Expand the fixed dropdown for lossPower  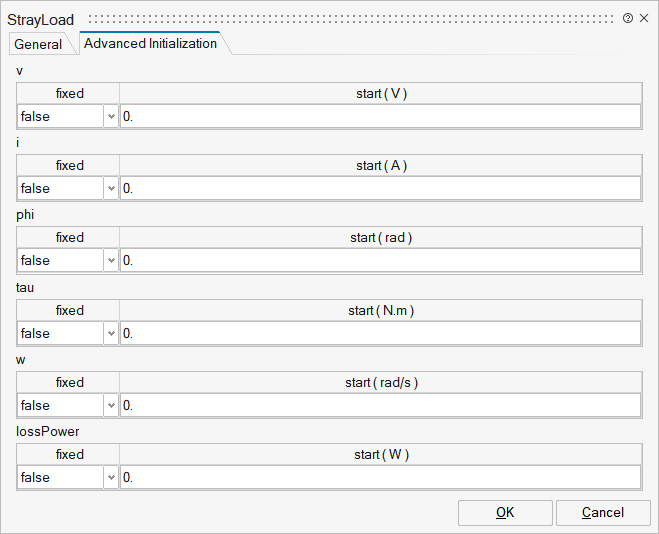(110, 477)
